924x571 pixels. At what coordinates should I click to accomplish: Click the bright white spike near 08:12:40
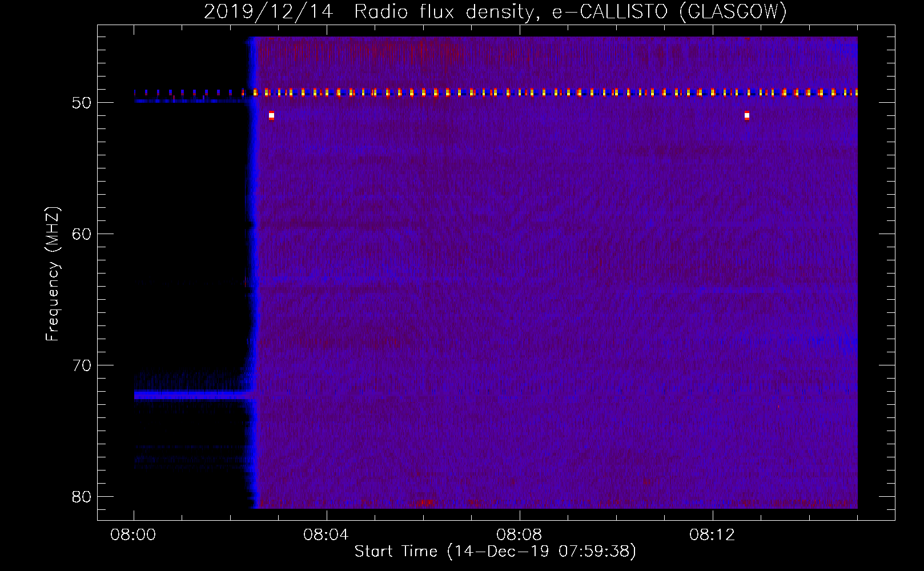click(746, 115)
